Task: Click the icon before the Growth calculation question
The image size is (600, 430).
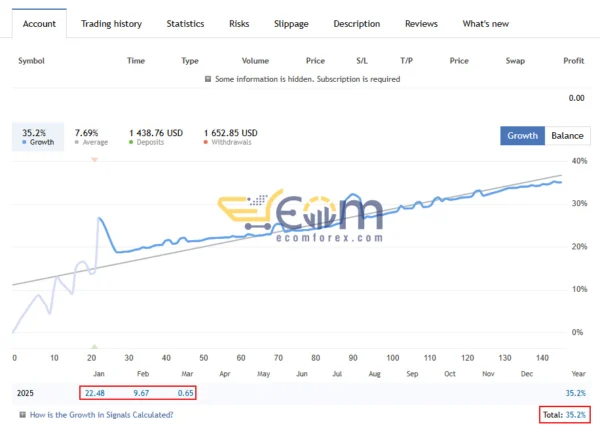Action: click(x=23, y=414)
